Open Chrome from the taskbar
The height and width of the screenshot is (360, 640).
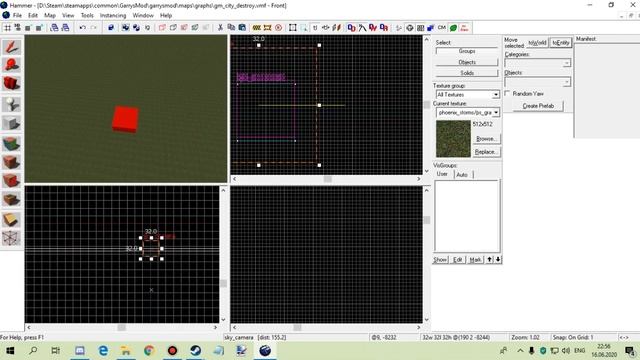pos(149,351)
